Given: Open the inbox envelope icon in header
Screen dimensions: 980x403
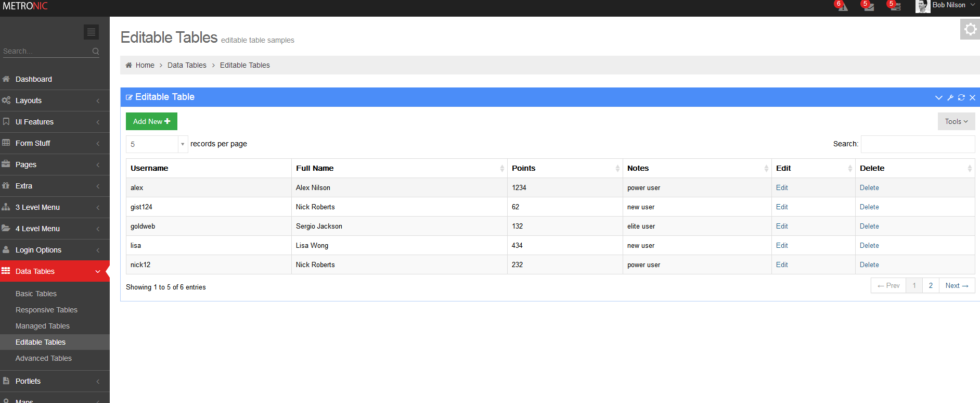Looking at the screenshot, I should (869, 6).
